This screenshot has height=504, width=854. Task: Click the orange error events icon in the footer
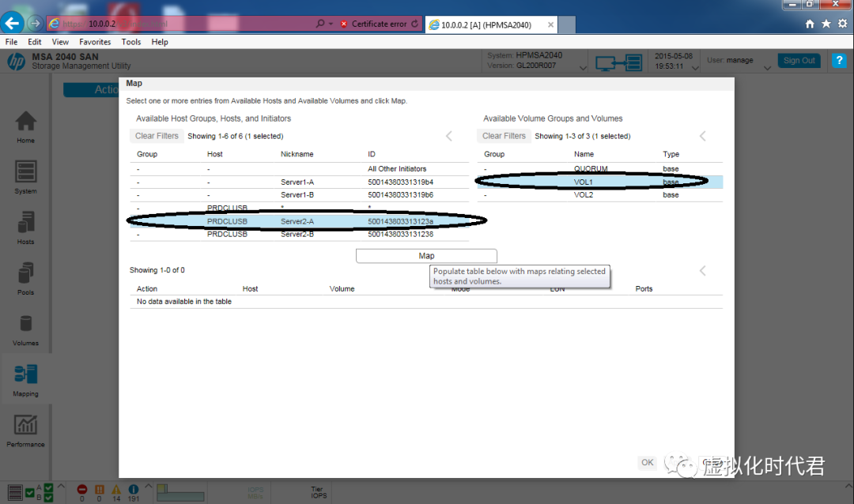99,489
